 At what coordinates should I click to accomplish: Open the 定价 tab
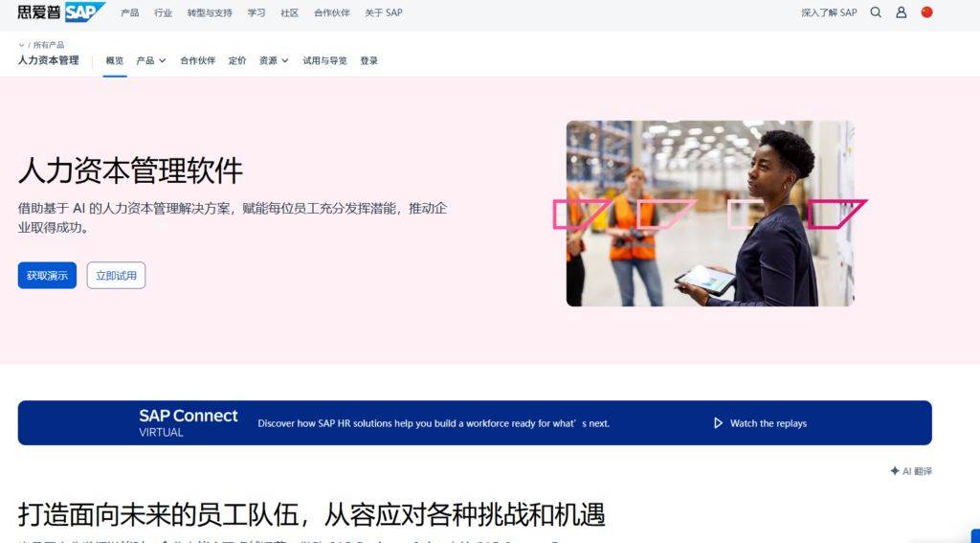point(237,60)
